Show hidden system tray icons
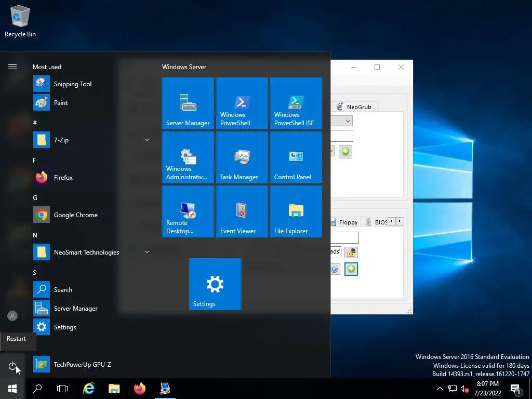The image size is (532, 399). [440, 389]
